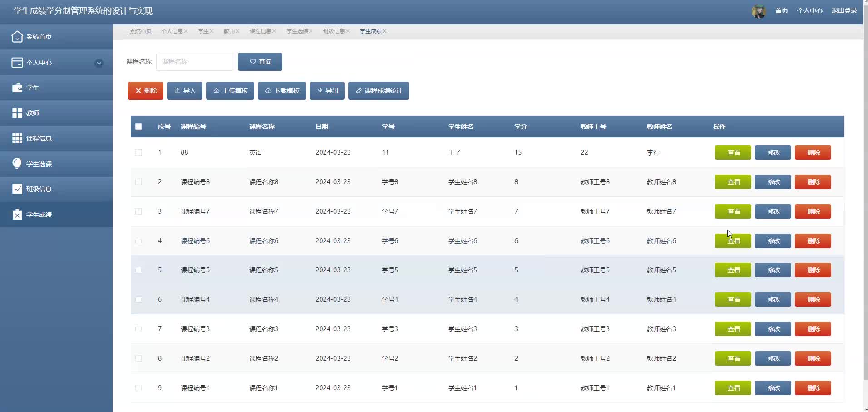Open 个人中心 in the top header
The image size is (868, 412).
809,10
